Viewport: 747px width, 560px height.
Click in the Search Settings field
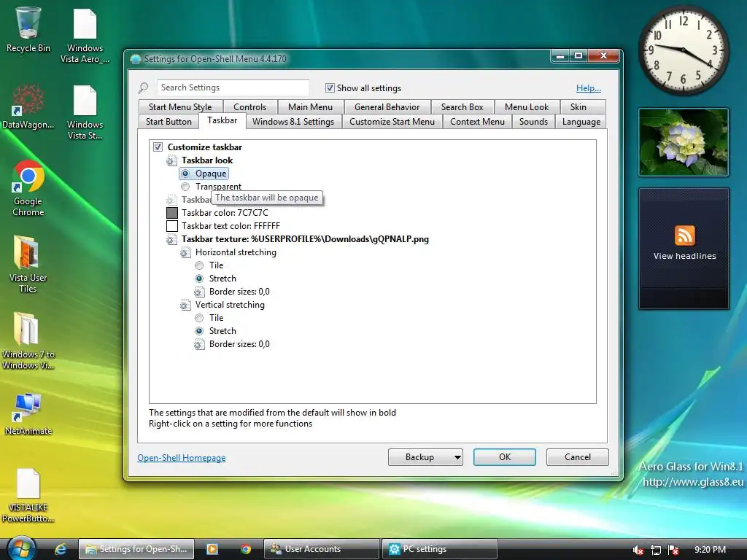pos(233,87)
